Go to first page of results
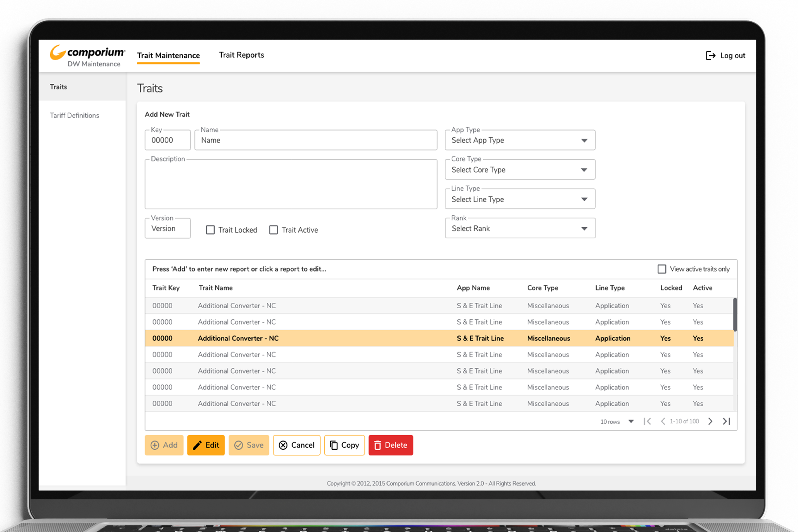The width and height of the screenshot is (798, 532). click(x=647, y=421)
